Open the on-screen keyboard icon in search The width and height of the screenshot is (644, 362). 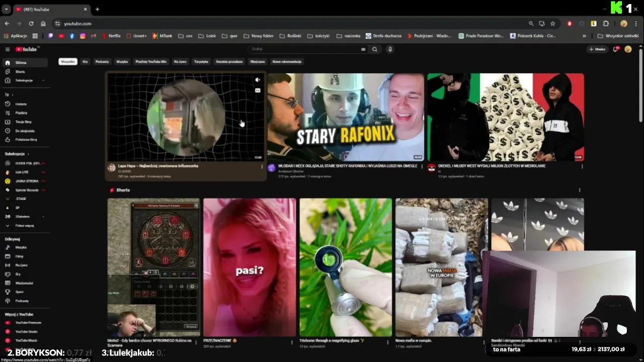tap(363, 49)
